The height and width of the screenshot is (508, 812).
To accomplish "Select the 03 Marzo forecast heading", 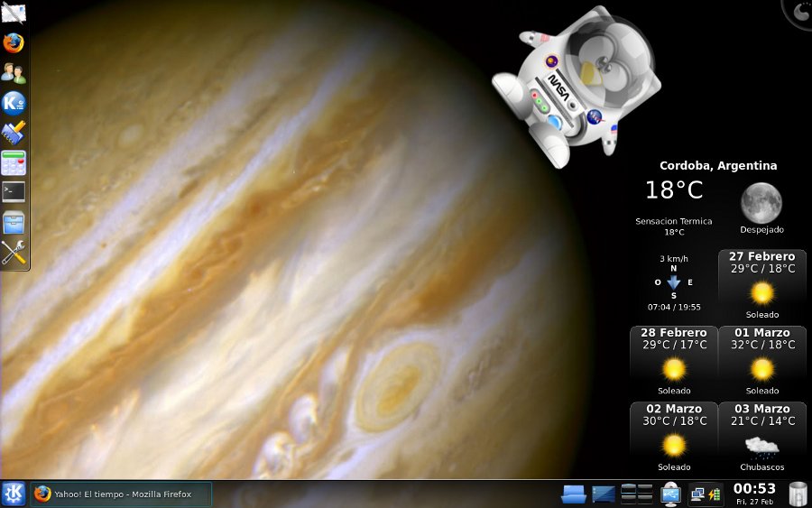I will coord(762,409).
